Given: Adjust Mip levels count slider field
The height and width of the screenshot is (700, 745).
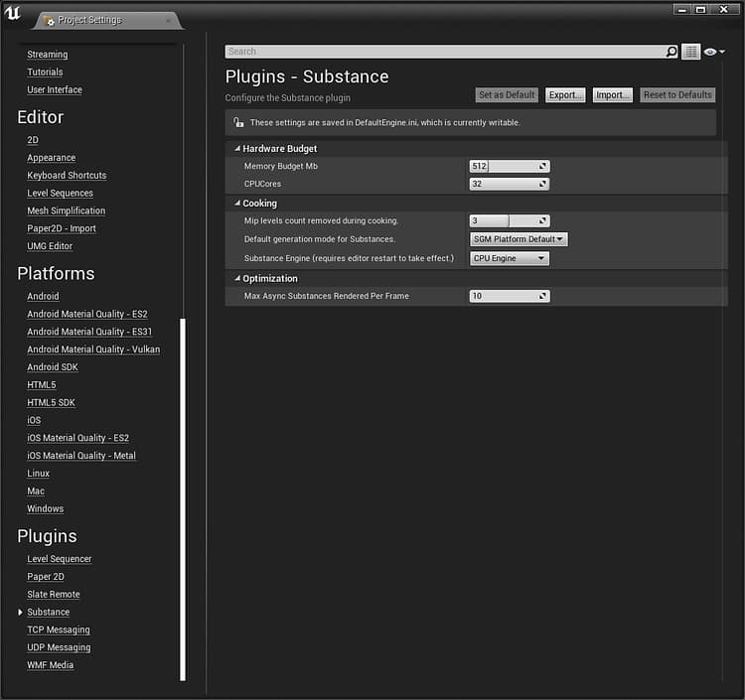Looking at the screenshot, I should point(510,220).
